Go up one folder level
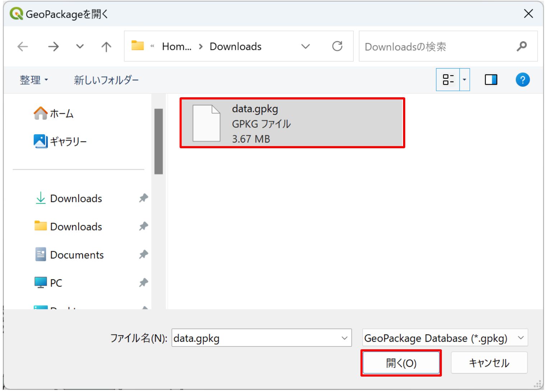This screenshot has width=547, height=392. click(106, 47)
